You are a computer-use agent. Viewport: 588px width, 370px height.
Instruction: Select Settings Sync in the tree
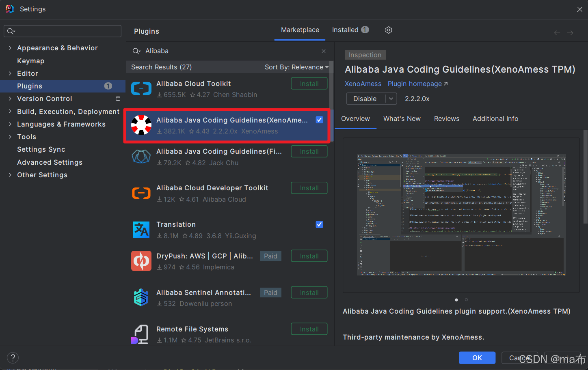(x=41, y=149)
